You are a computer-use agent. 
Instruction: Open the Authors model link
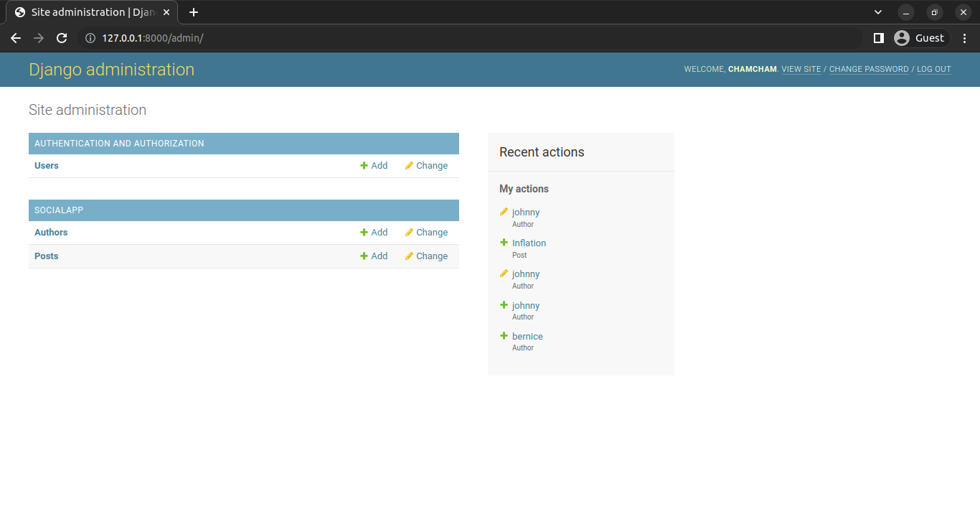pyautogui.click(x=51, y=233)
